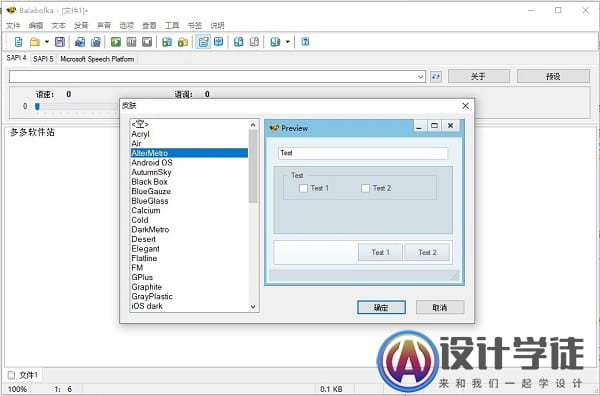Click the 预设 button
Viewport: 600px width, 396px height.
tap(553, 76)
